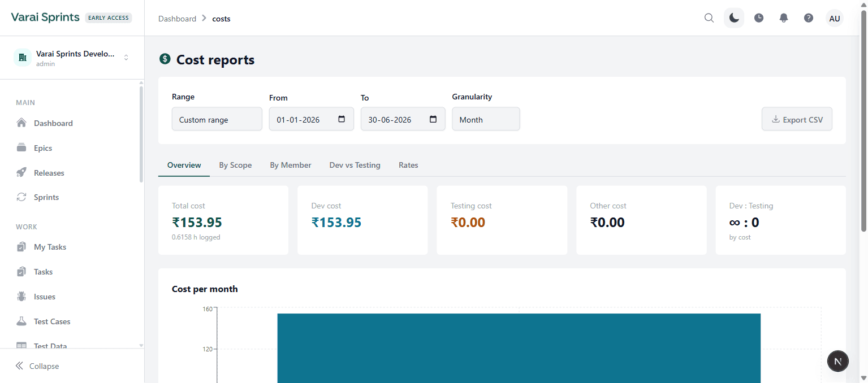Click the Next.js dev tools badge
This screenshot has height=383, width=868.
point(838,361)
